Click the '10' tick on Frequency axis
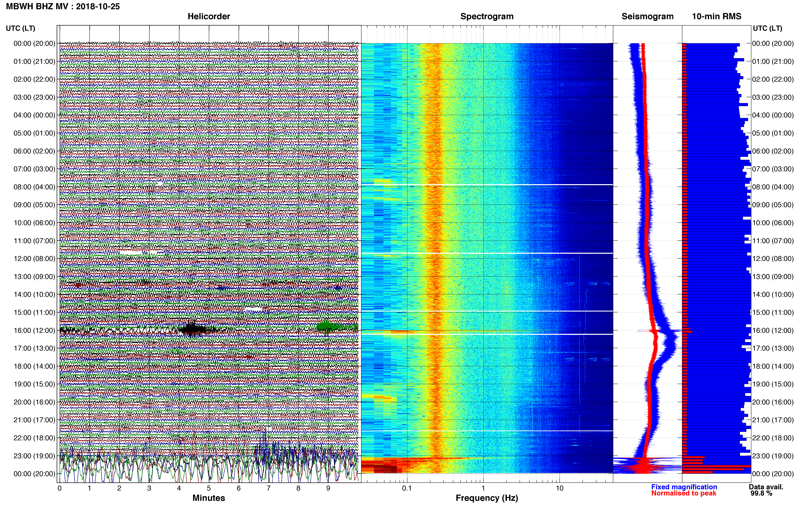 pyautogui.click(x=559, y=488)
